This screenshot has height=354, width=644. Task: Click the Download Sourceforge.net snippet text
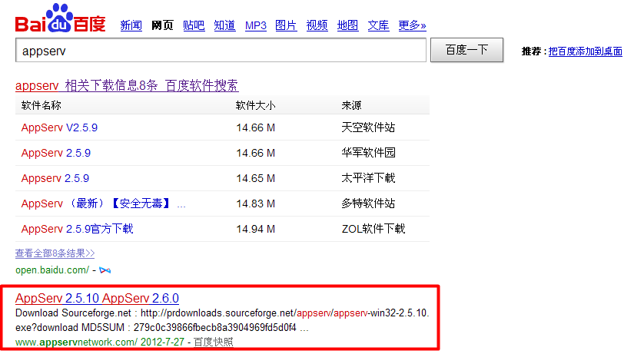(x=222, y=320)
